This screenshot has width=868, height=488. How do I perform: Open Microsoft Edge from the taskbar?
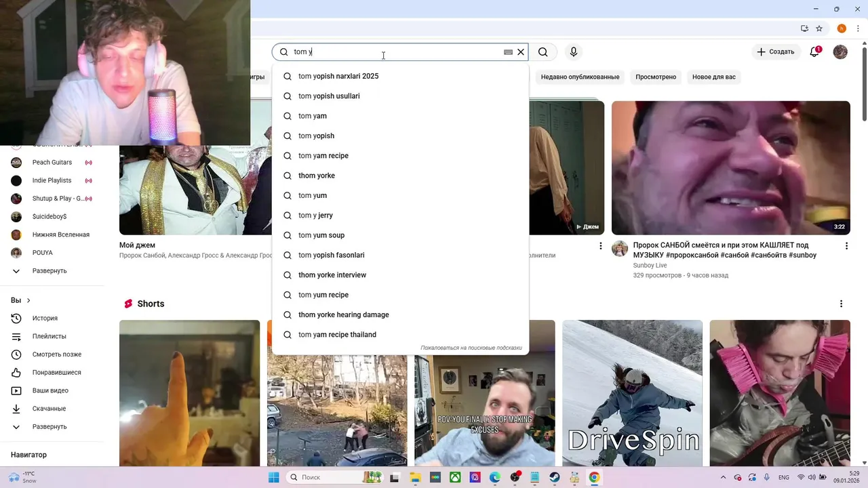coord(495,477)
